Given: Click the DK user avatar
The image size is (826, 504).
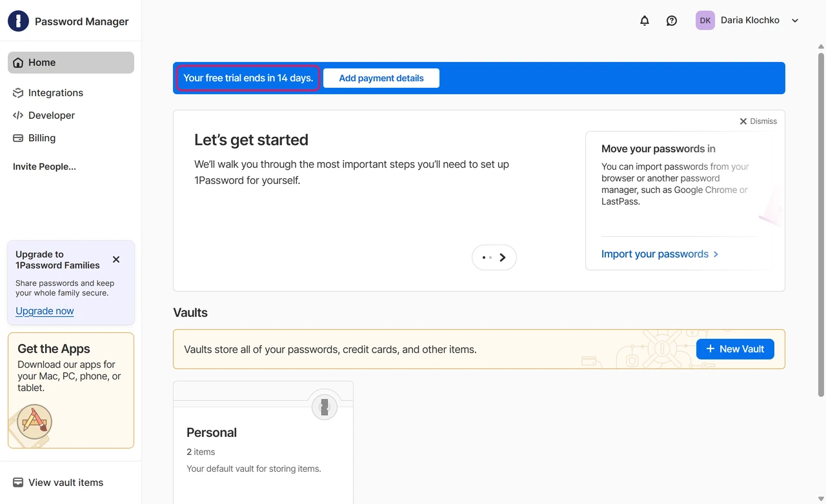Looking at the screenshot, I should (705, 21).
